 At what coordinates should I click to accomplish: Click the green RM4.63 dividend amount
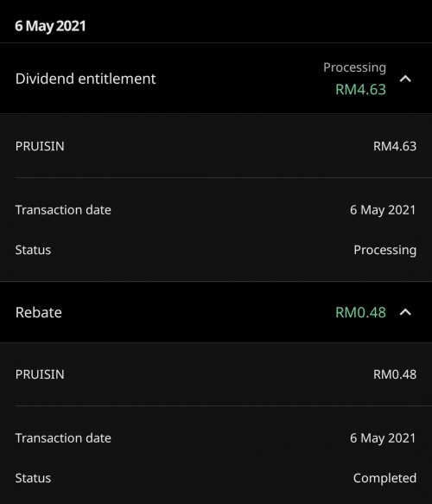(360, 89)
